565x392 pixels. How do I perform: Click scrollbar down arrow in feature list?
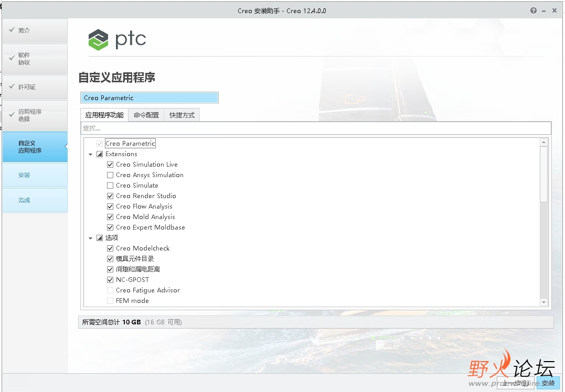543,302
